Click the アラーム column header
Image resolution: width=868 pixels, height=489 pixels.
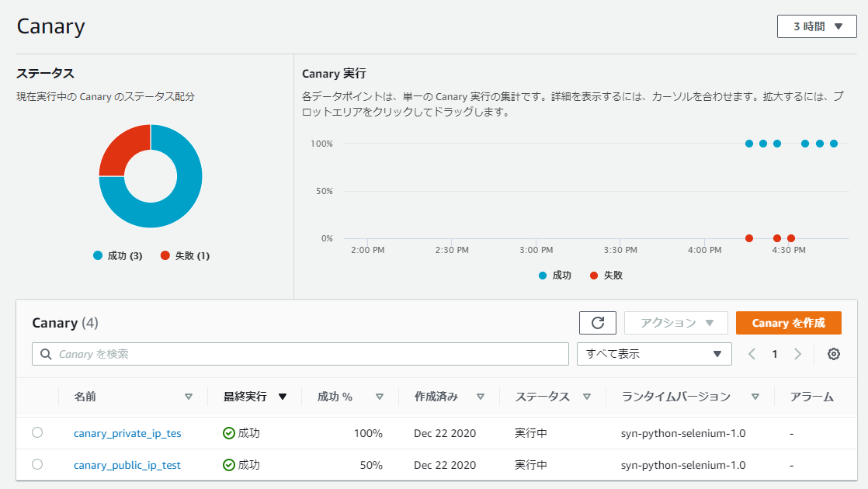(811, 397)
